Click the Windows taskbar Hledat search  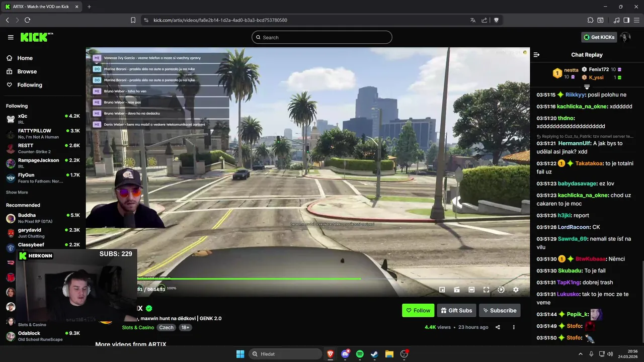[285, 354]
